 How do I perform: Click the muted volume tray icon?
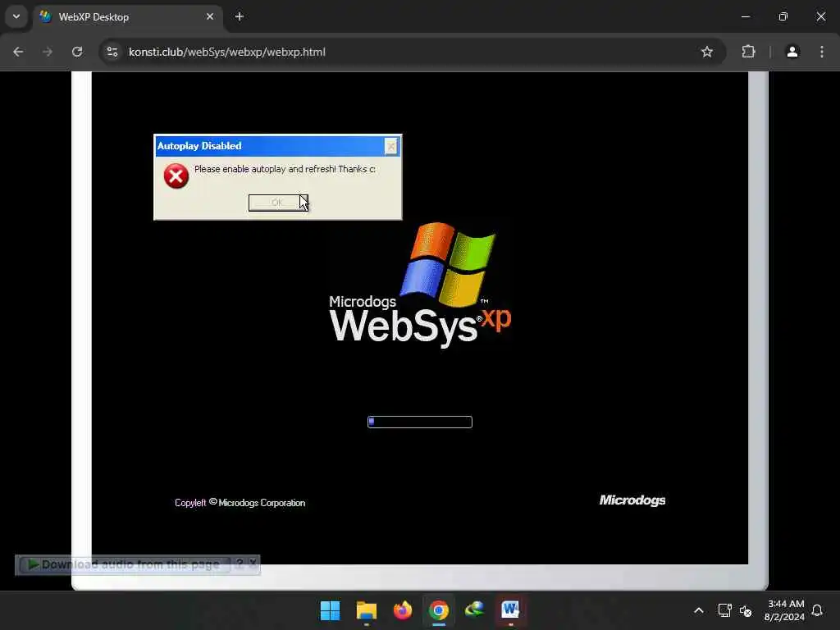pos(746,610)
